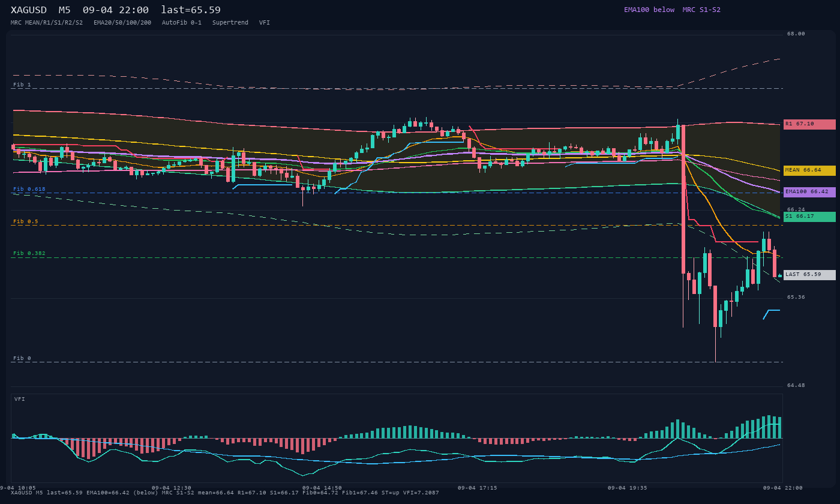
Task: Click the LAST 65.59 price label
Action: [x=809, y=275]
